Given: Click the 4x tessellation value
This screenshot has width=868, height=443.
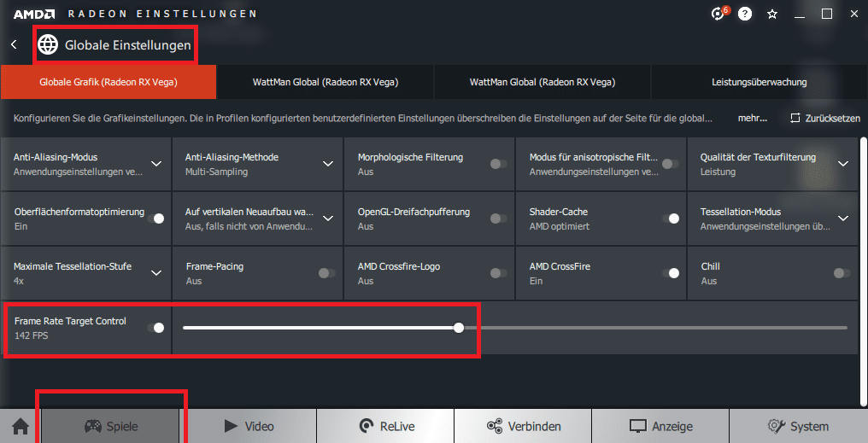Looking at the screenshot, I should click(x=19, y=281).
